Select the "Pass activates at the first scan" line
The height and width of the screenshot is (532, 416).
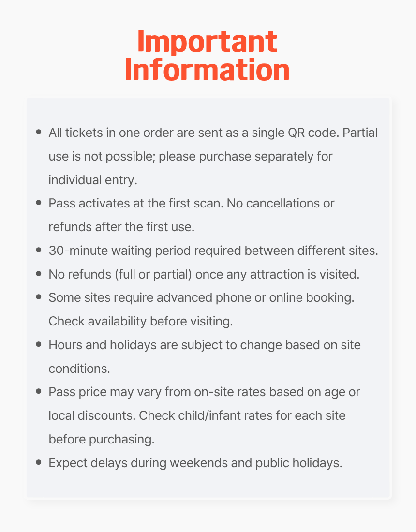pos(191,203)
